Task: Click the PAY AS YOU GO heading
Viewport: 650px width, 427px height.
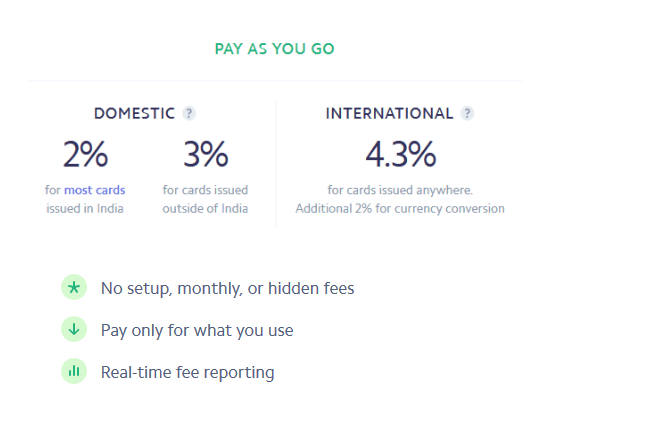Action: [x=275, y=48]
